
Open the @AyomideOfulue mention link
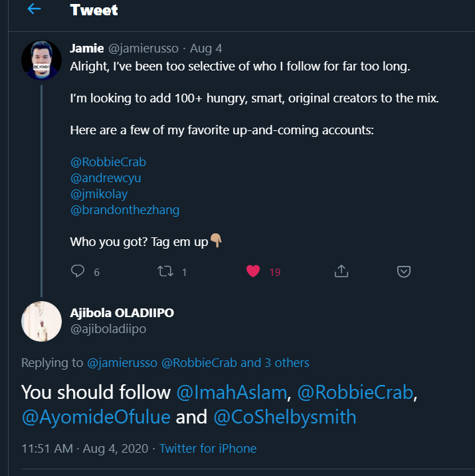click(96, 417)
